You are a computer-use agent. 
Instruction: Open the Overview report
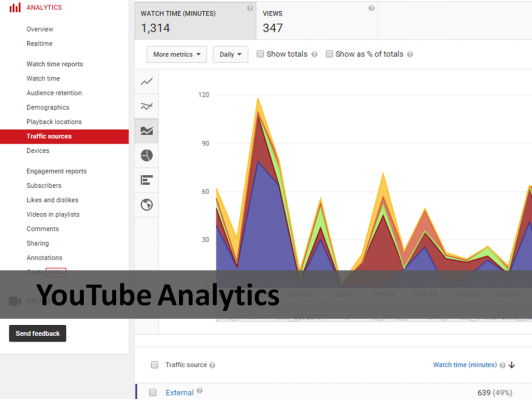[40, 29]
